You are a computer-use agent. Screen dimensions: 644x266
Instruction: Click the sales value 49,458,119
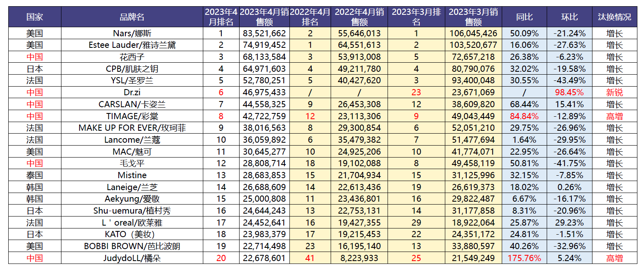click(x=473, y=164)
